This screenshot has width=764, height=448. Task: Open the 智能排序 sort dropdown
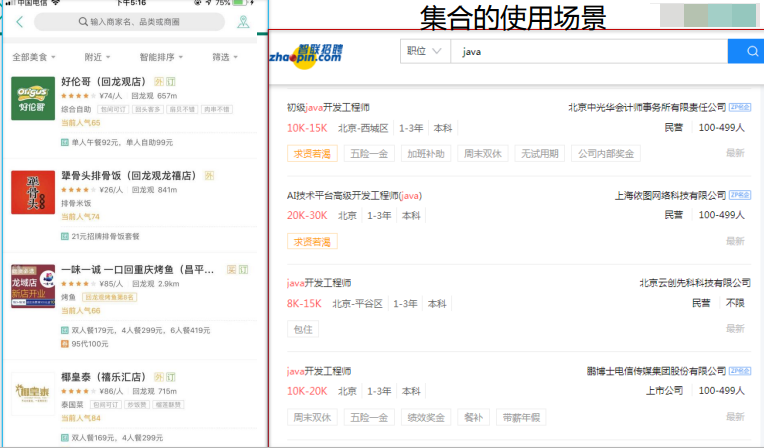coord(161,57)
